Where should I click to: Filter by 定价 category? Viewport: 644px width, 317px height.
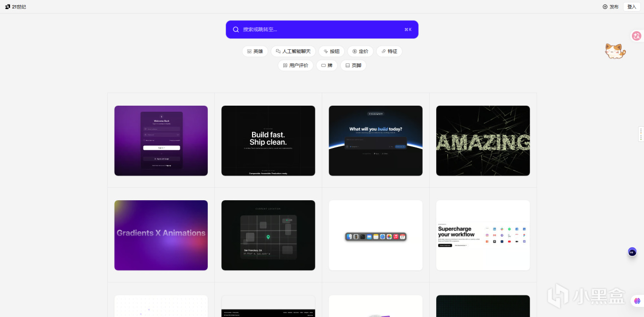pyautogui.click(x=360, y=51)
